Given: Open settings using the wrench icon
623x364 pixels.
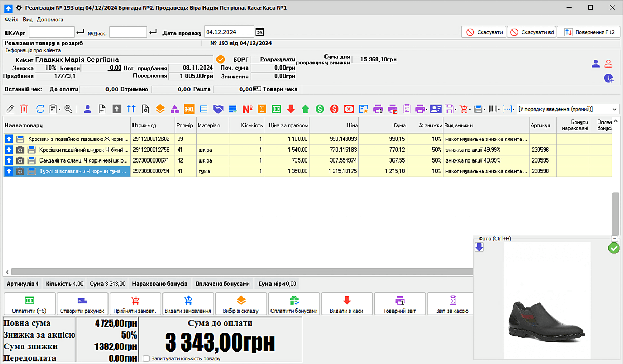Looking at the screenshot, I should click(x=69, y=109).
